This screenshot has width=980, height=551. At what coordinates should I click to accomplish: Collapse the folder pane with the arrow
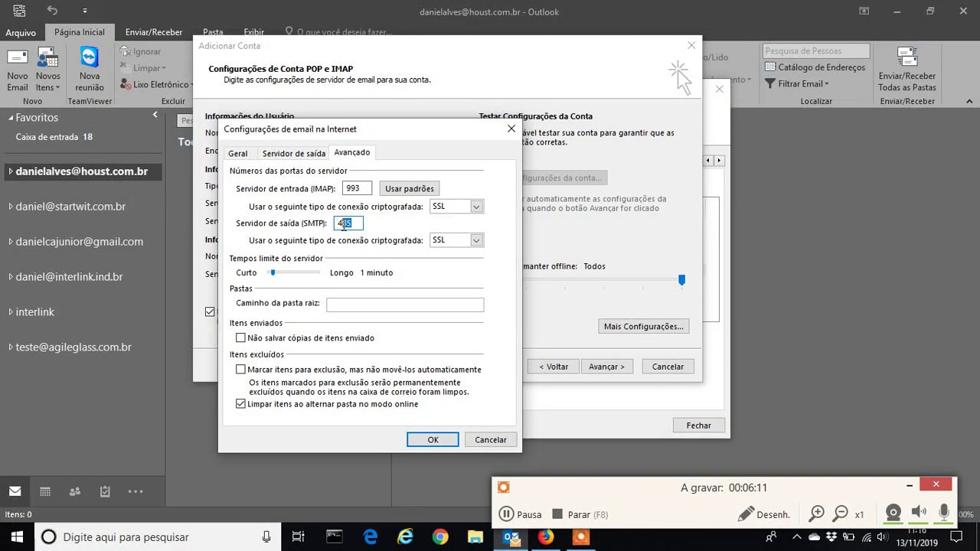[x=155, y=116]
